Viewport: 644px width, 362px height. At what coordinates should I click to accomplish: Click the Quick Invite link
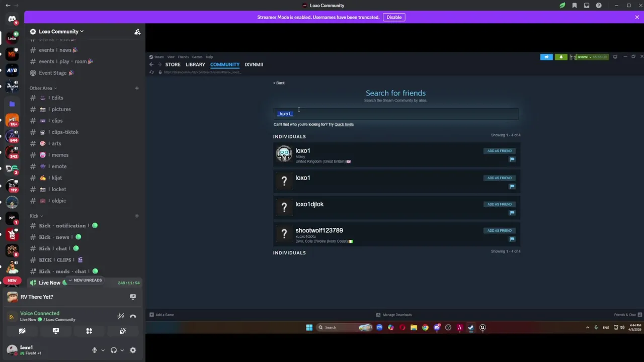(x=344, y=124)
